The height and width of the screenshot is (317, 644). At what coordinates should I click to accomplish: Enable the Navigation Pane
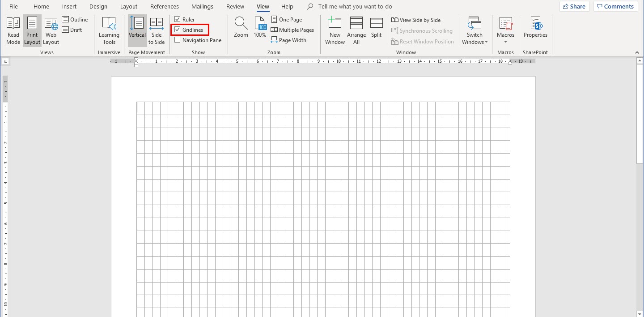177,40
